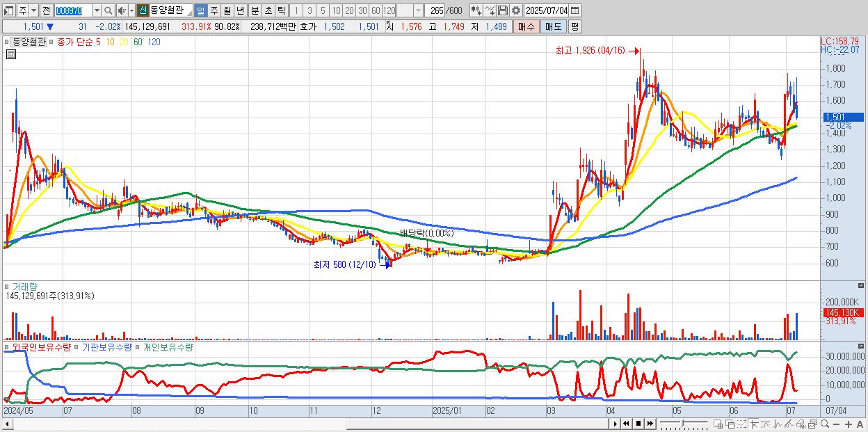The height and width of the screenshot is (432, 868).
Task: Click the magnifier zoom icon at bottom
Action: click(824, 424)
